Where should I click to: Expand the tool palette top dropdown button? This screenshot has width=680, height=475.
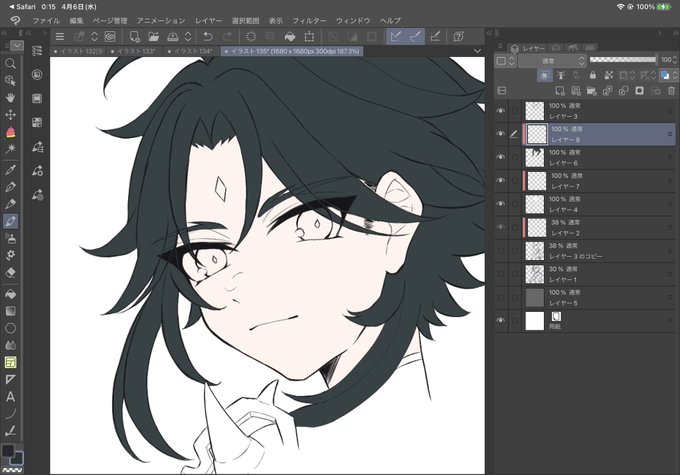[17, 46]
